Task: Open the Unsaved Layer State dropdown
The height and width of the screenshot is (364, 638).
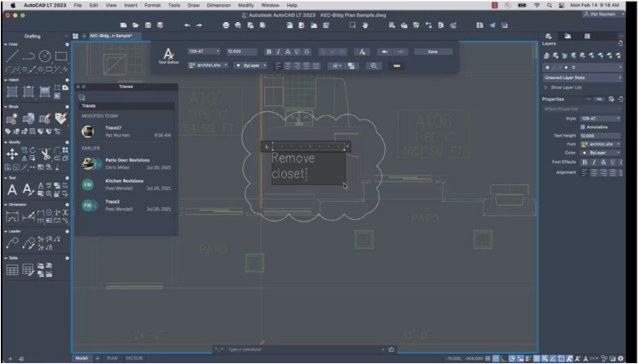Action: pyautogui.click(x=581, y=77)
